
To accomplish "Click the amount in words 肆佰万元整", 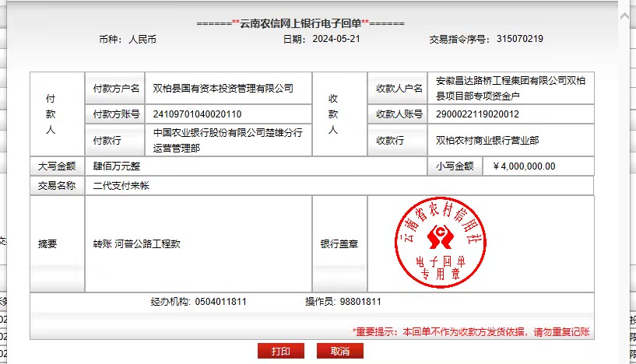I will point(117,166).
